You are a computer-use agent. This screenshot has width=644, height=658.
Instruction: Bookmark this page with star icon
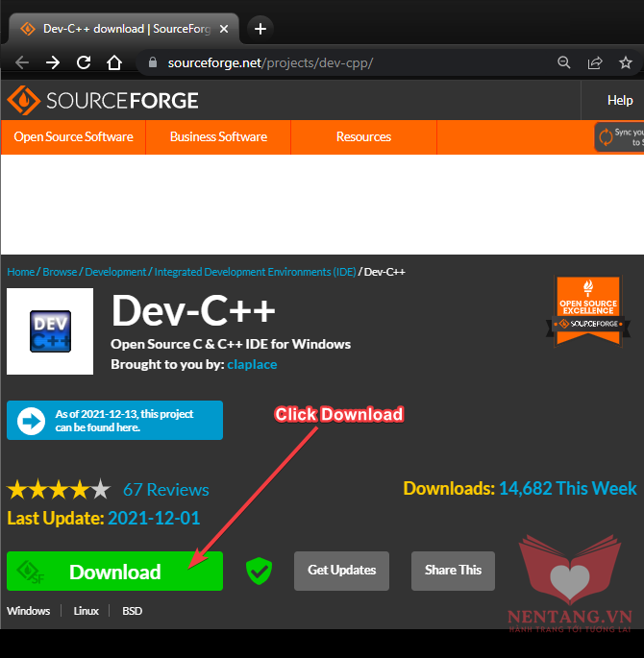626,62
